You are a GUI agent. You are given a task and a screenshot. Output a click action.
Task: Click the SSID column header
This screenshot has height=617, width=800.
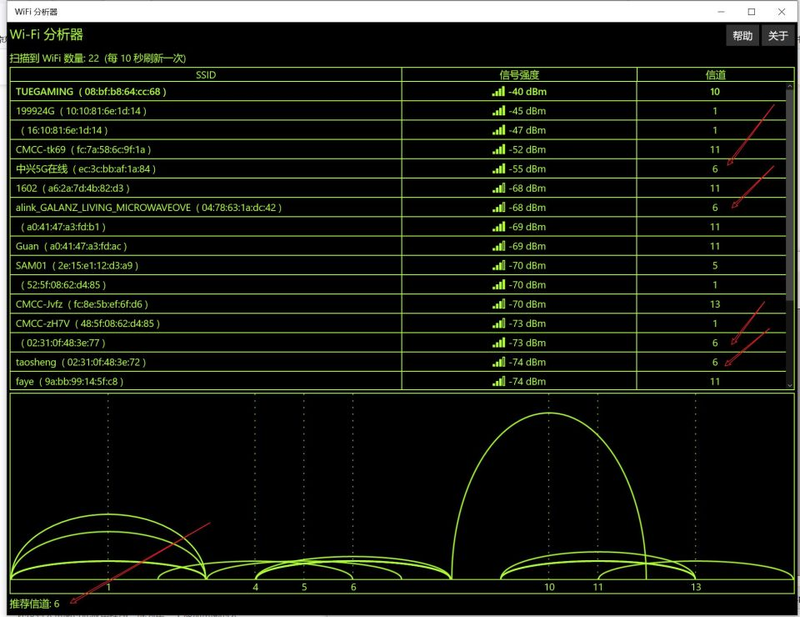[206, 75]
